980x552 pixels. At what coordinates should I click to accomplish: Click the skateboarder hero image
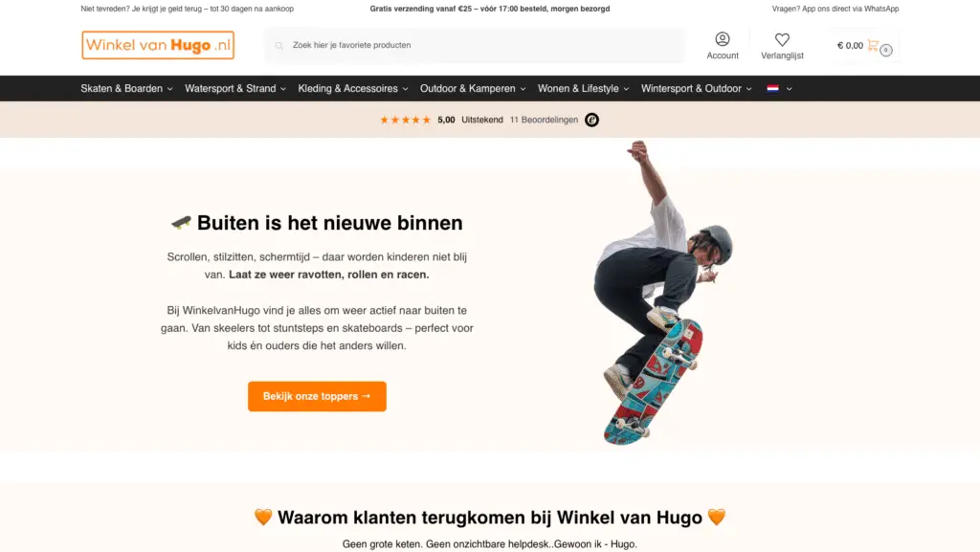664,292
